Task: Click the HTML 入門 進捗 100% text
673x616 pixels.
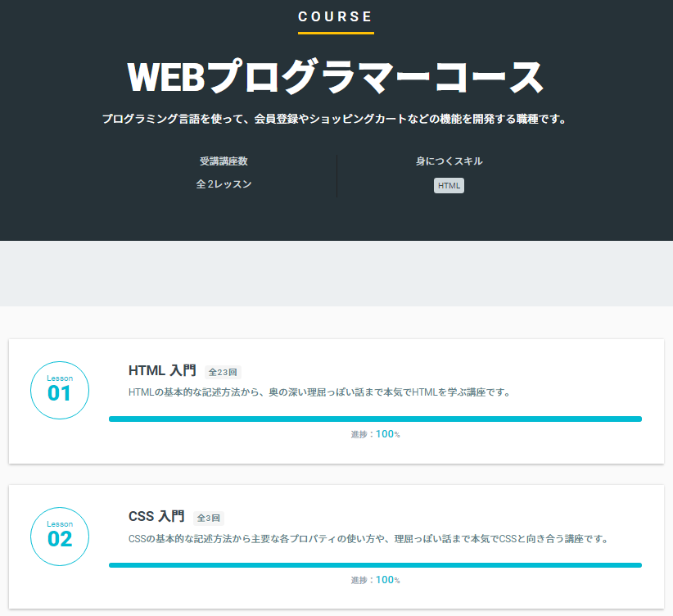Action: (375, 434)
